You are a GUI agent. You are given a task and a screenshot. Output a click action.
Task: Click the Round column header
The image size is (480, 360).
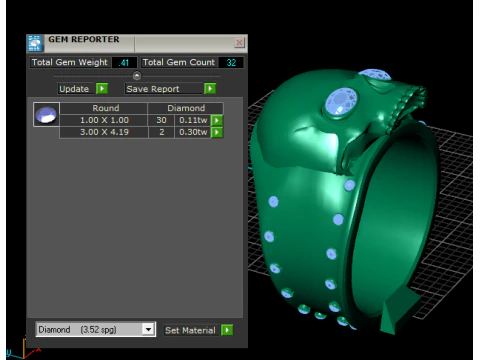pyautogui.click(x=104, y=108)
